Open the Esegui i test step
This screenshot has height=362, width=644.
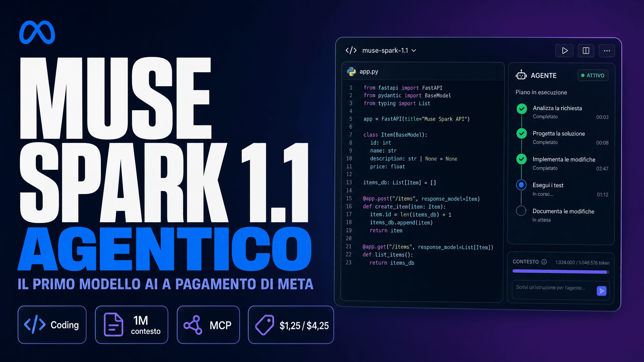[x=562, y=189]
